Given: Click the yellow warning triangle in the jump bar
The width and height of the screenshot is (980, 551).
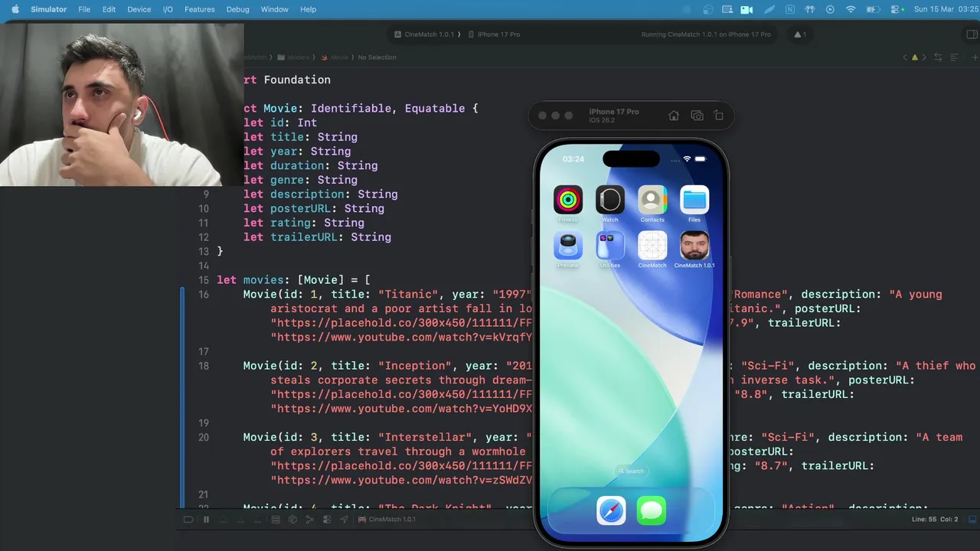Looking at the screenshot, I should 914,57.
